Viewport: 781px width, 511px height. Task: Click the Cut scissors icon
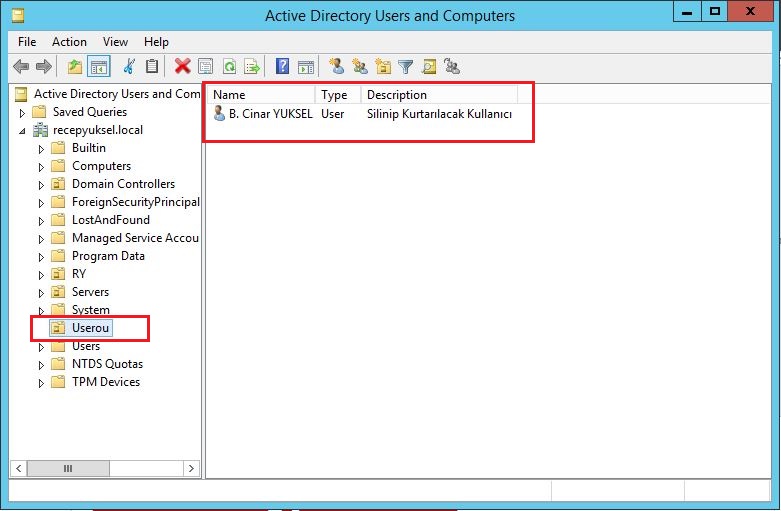click(129, 66)
